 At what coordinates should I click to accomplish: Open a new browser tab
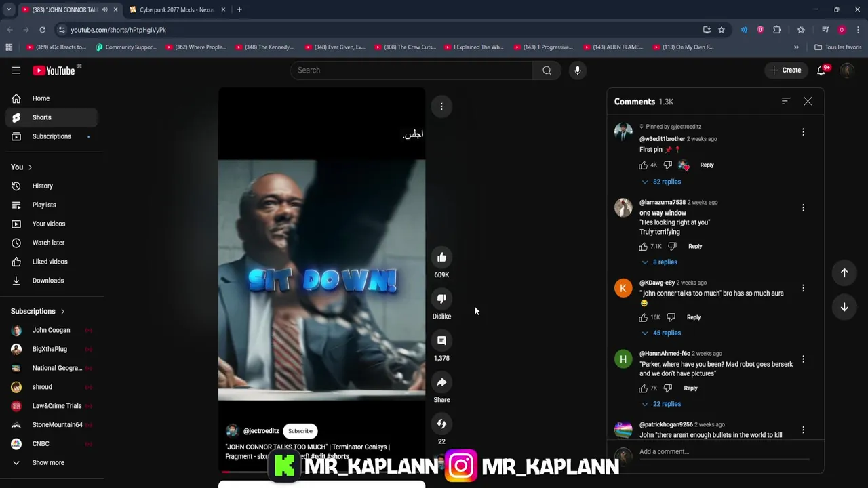[239, 9]
